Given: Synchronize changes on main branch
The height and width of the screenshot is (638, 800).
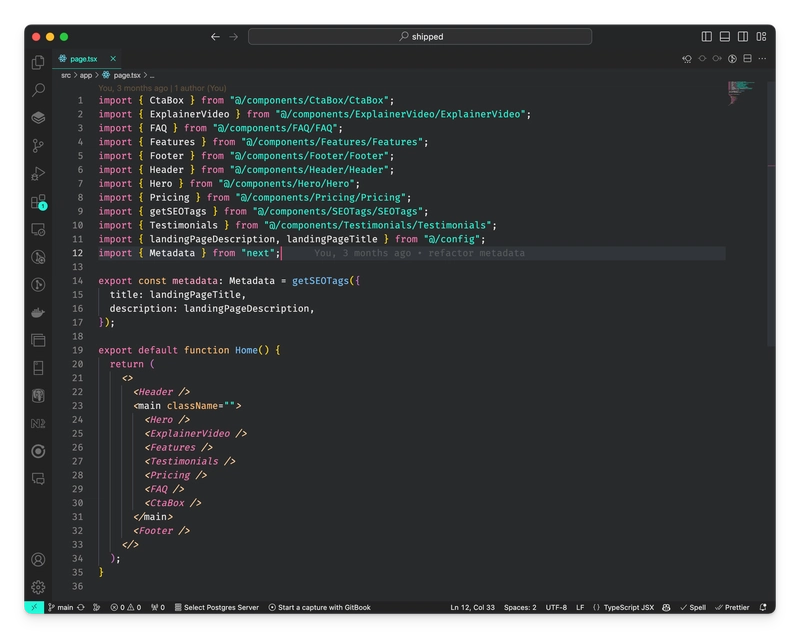Looking at the screenshot, I should click(x=81, y=607).
